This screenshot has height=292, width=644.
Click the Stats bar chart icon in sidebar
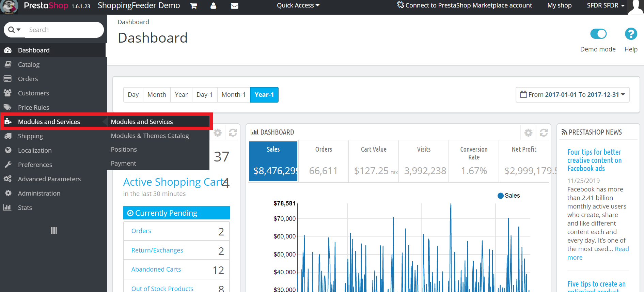click(7, 208)
